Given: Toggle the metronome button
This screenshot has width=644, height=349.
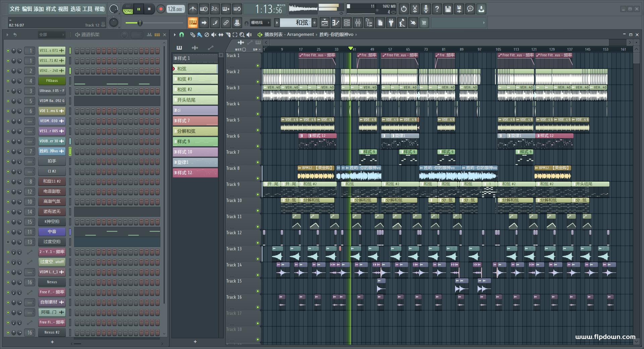Looking at the screenshot, I should click(193, 9).
